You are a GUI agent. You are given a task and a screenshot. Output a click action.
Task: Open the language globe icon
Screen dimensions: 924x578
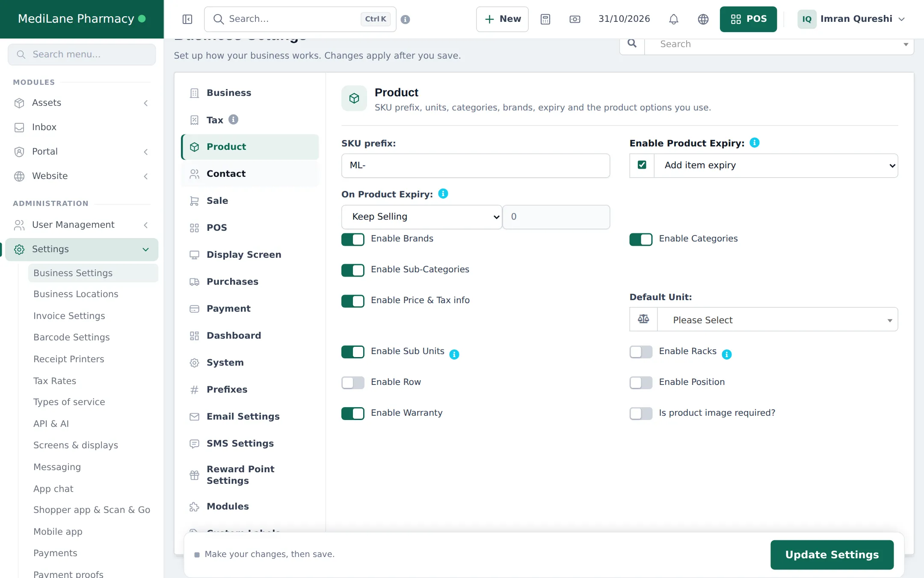pos(703,19)
